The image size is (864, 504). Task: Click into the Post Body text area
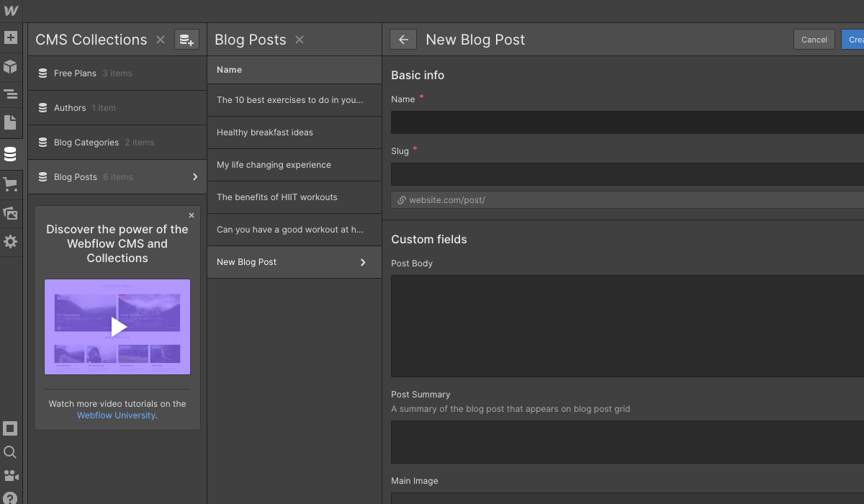tap(627, 326)
